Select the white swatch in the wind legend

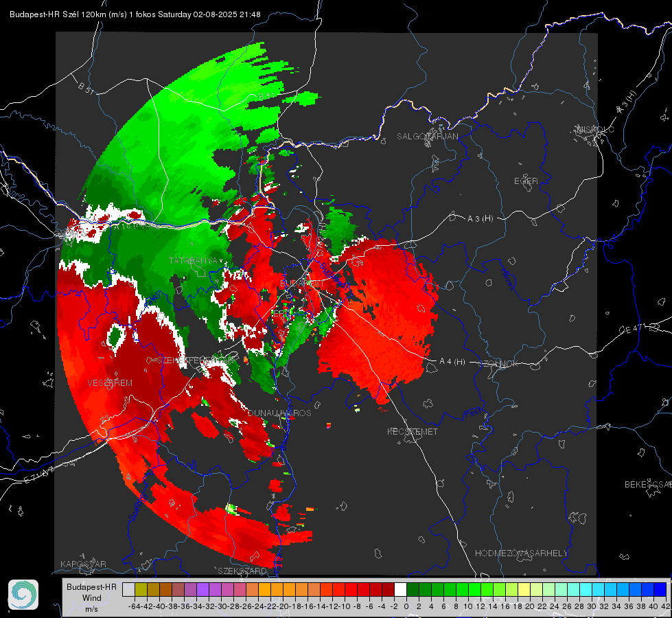click(x=400, y=589)
